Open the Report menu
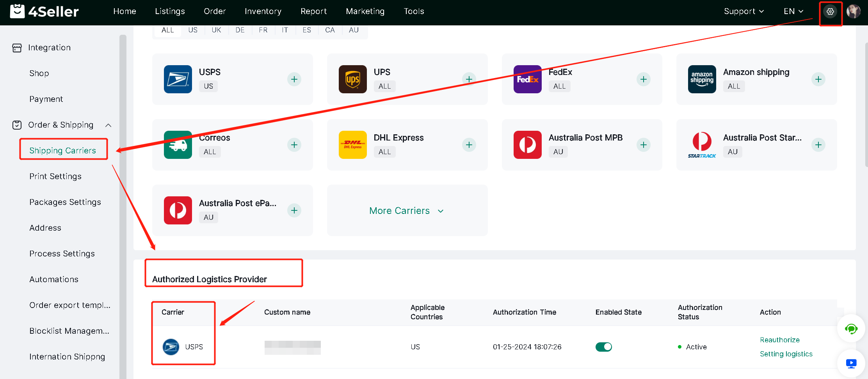This screenshot has height=379, width=868. coord(314,11)
